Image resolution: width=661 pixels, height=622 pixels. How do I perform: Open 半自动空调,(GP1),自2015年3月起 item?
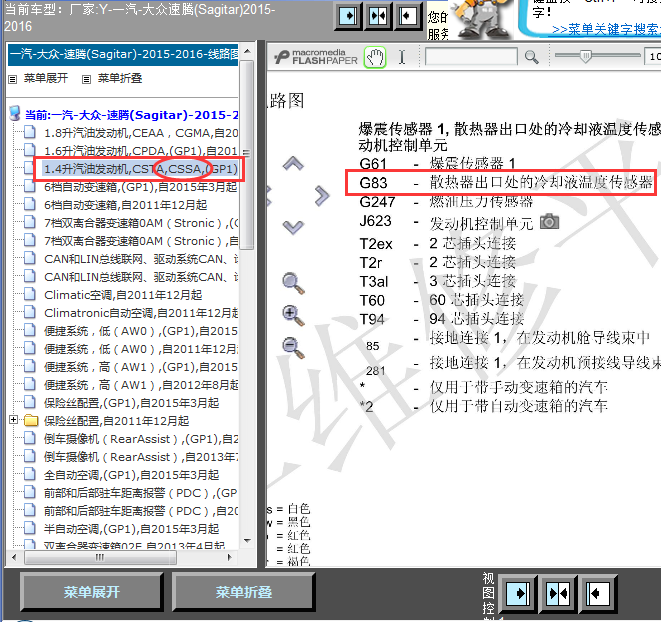point(132,529)
